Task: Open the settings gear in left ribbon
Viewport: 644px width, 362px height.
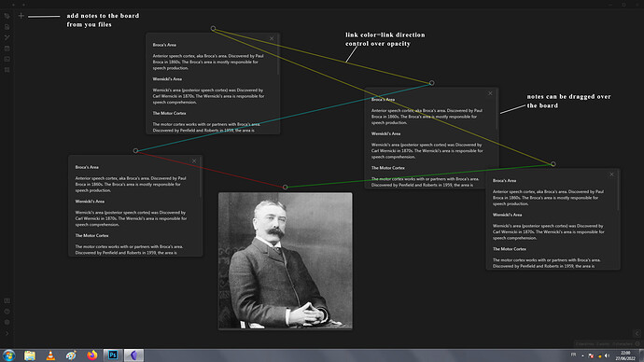Action: pyautogui.click(x=7, y=322)
